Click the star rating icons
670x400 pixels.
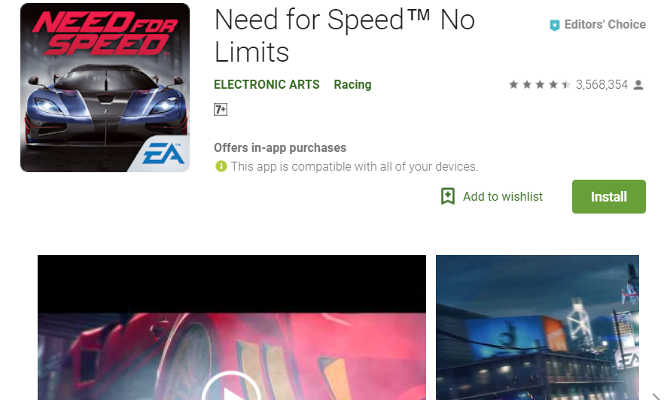539,85
